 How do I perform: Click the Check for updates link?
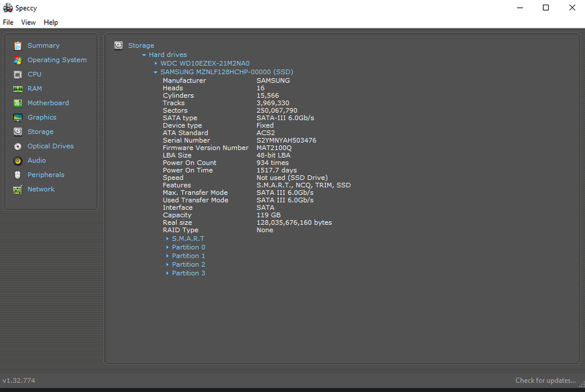click(545, 380)
